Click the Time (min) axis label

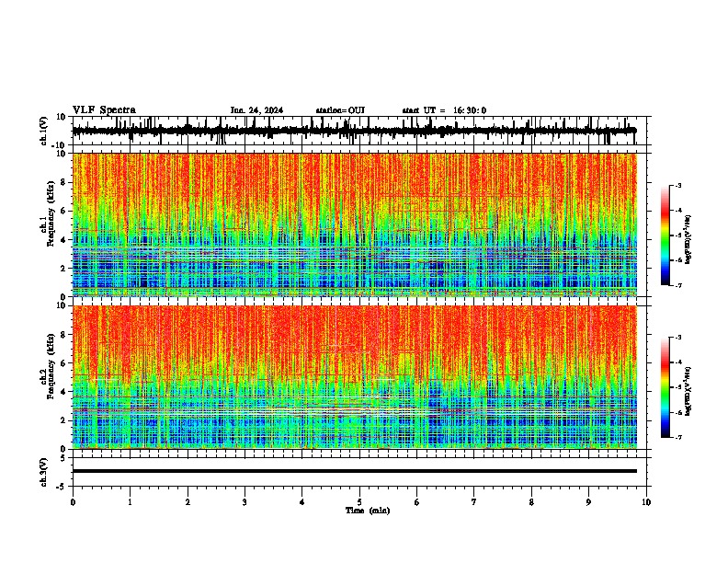click(368, 511)
